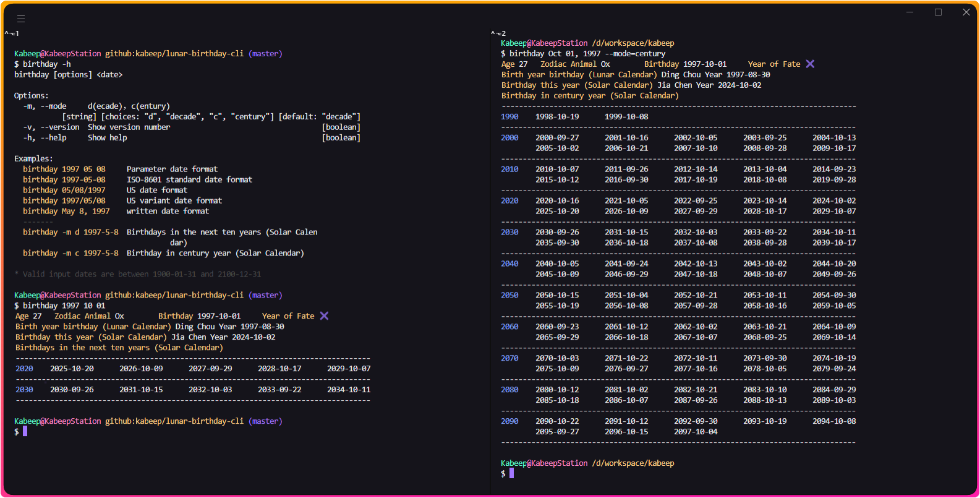This screenshot has width=980, height=498.
Task: Click 'Zodiac Animal Ox' in the right pane
Action: coord(575,64)
